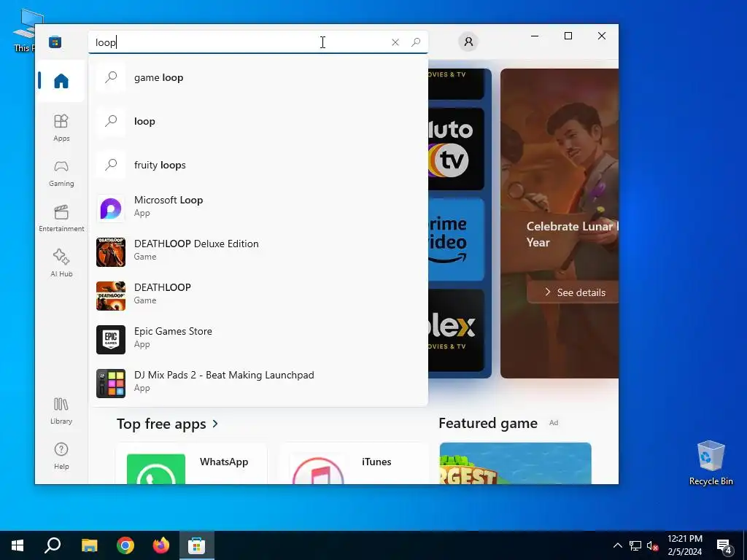Select the 'loop' search suggestion
The image size is (747, 560).
click(x=258, y=122)
